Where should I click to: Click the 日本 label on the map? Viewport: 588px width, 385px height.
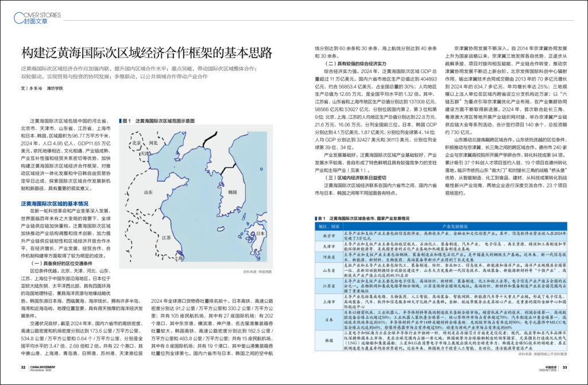click(260, 233)
